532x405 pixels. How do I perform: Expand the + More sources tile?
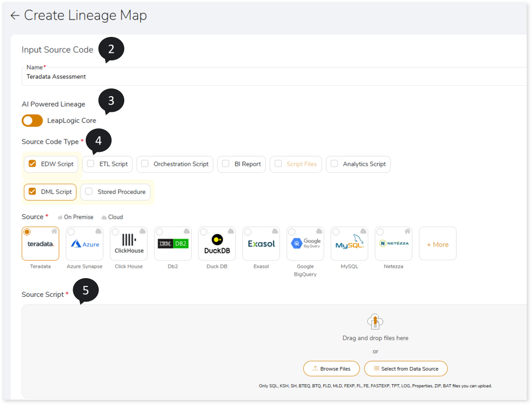[x=437, y=244]
